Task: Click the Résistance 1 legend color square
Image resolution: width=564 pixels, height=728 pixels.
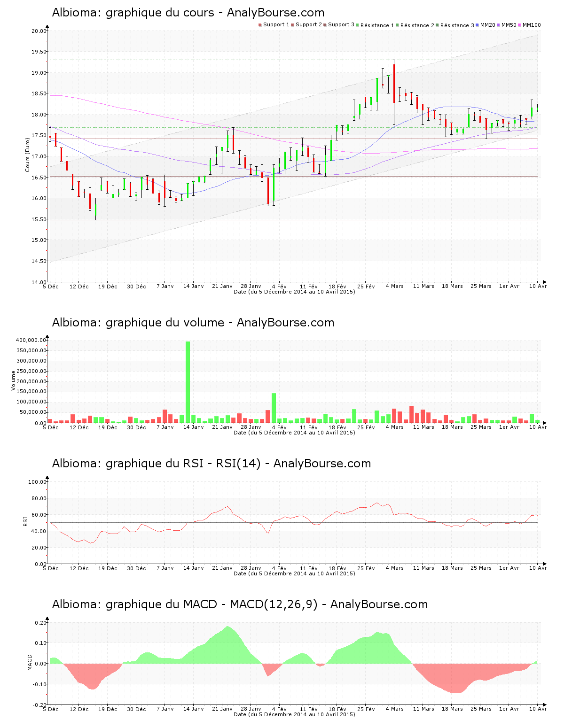Action: (x=358, y=25)
